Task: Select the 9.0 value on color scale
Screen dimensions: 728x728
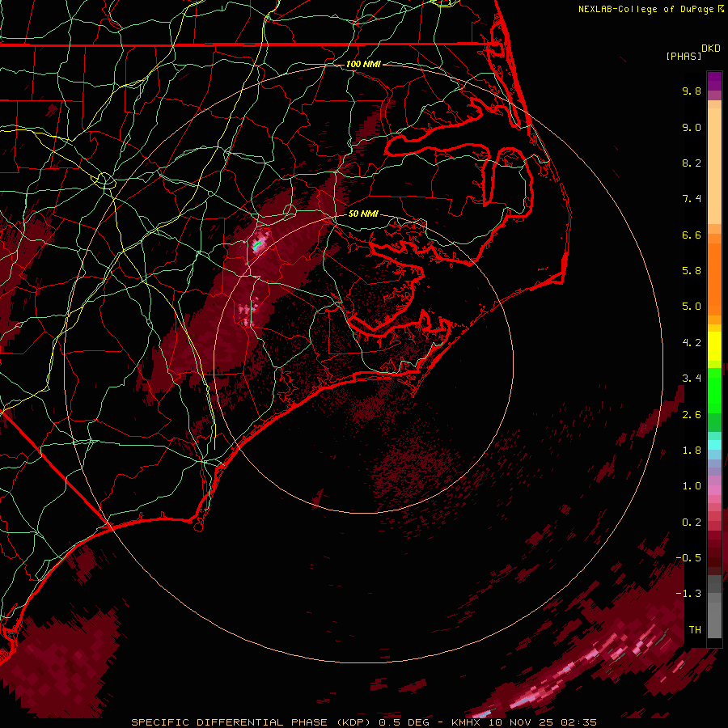Action: click(x=692, y=127)
